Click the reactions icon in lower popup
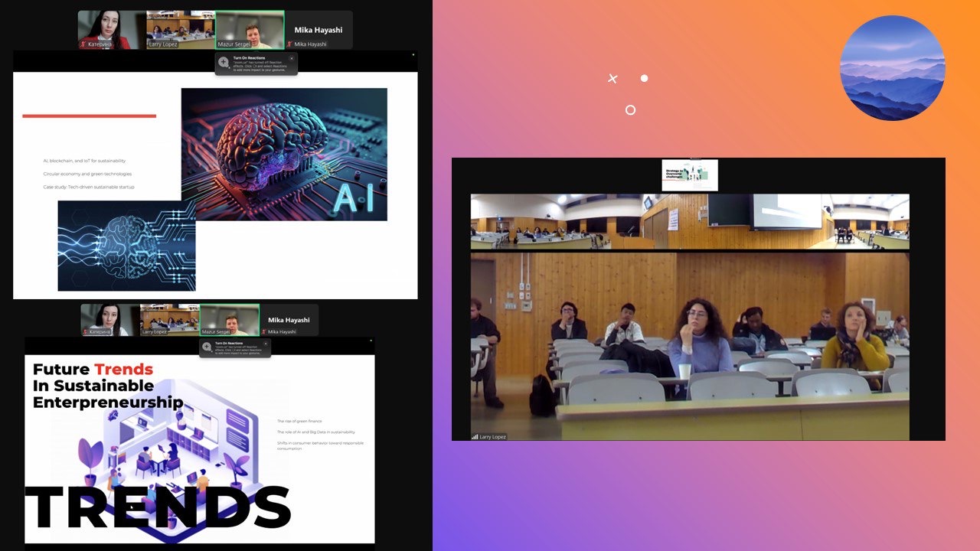The width and height of the screenshot is (980, 551). pos(207,347)
